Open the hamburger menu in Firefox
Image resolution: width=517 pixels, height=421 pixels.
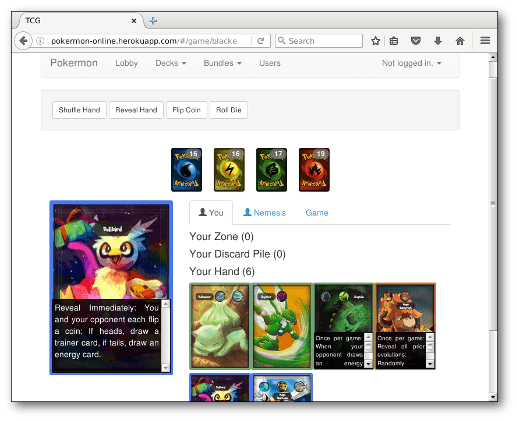pyautogui.click(x=485, y=41)
